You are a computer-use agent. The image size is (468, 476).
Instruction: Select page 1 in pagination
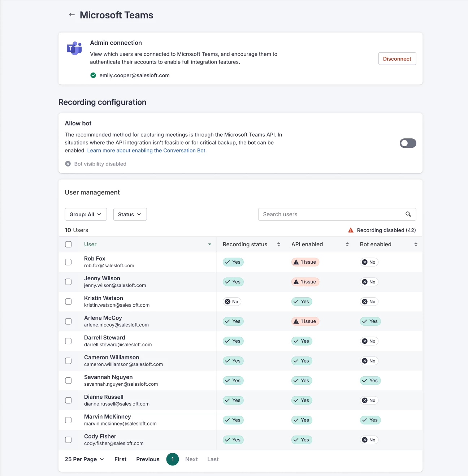pyautogui.click(x=173, y=459)
